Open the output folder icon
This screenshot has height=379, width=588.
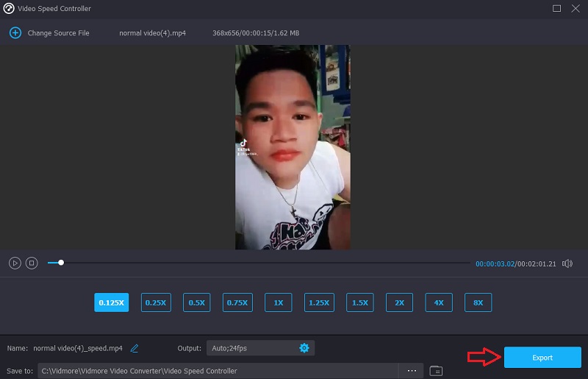tap(436, 370)
